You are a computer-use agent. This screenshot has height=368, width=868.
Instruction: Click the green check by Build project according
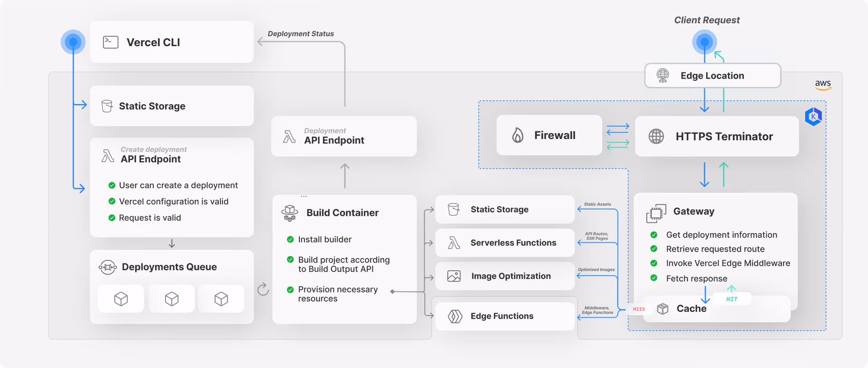[290, 259]
